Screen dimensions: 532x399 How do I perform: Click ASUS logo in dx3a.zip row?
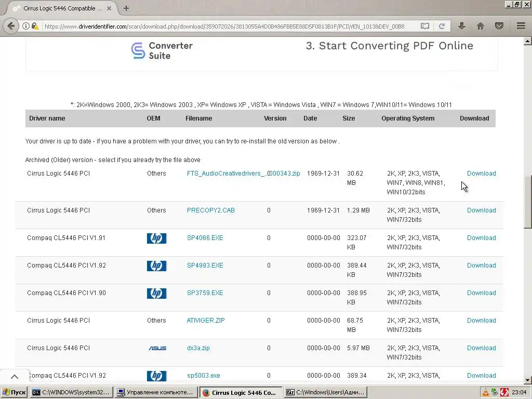[x=157, y=348]
